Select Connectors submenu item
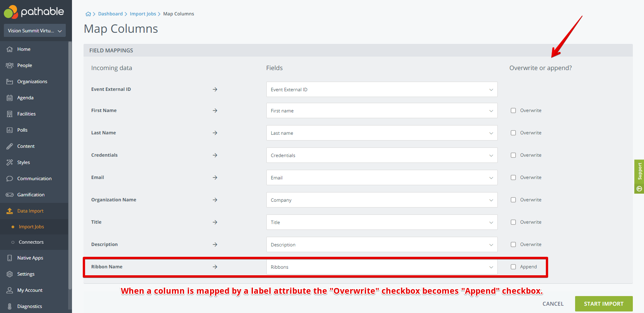Image resolution: width=644 pixels, height=313 pixels. (34, 242)
